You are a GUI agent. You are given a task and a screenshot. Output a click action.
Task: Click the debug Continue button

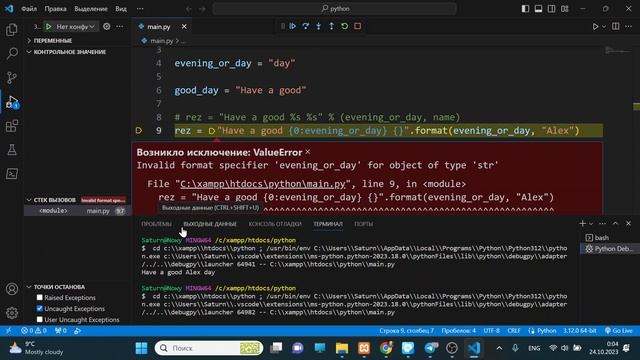[293, 26]
